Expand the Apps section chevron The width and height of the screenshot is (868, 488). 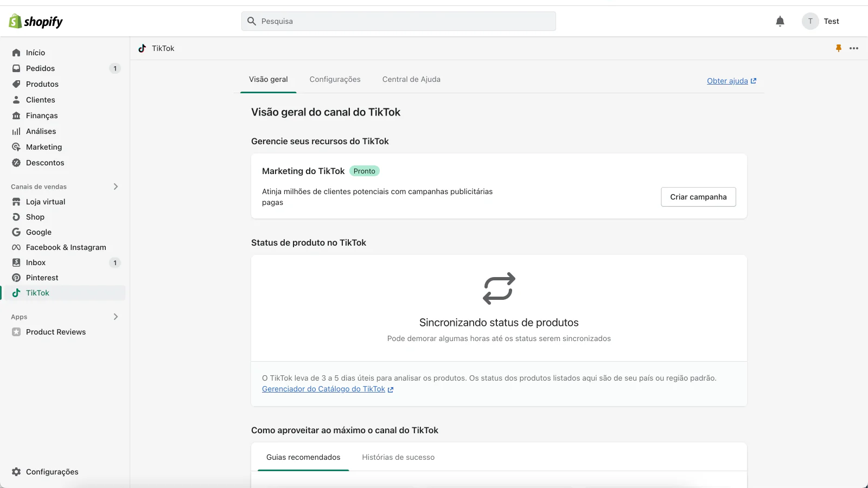click(116, 317)
